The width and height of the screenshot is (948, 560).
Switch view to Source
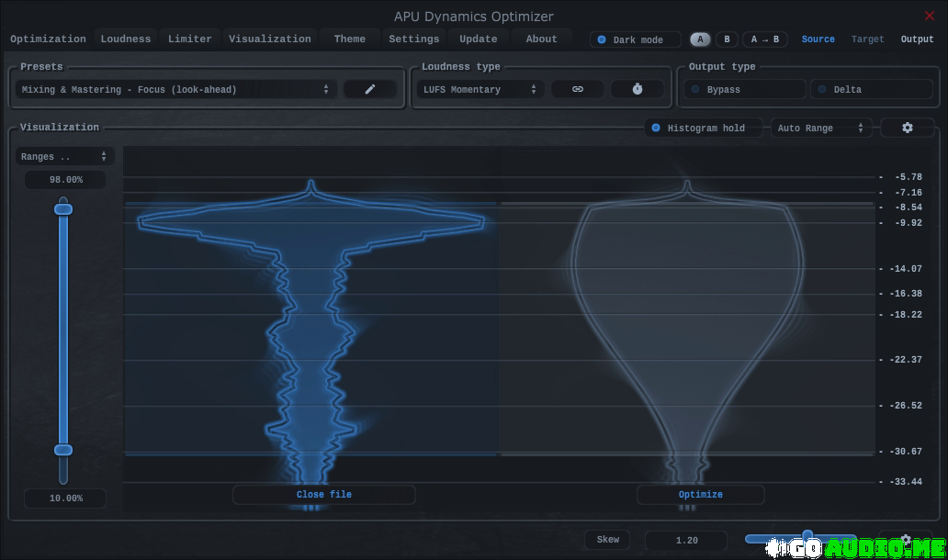tap(818, 39)
